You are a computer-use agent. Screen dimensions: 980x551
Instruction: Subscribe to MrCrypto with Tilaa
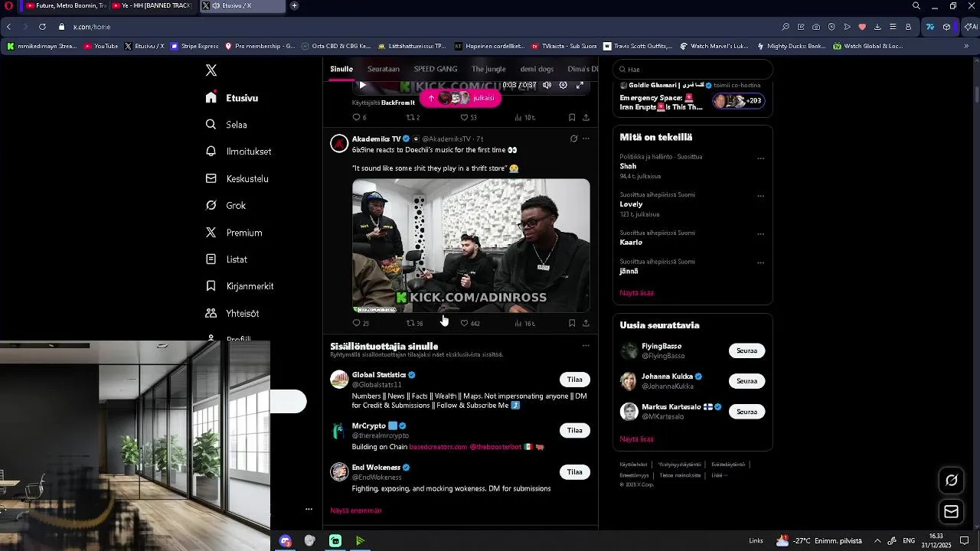[575, 430]
